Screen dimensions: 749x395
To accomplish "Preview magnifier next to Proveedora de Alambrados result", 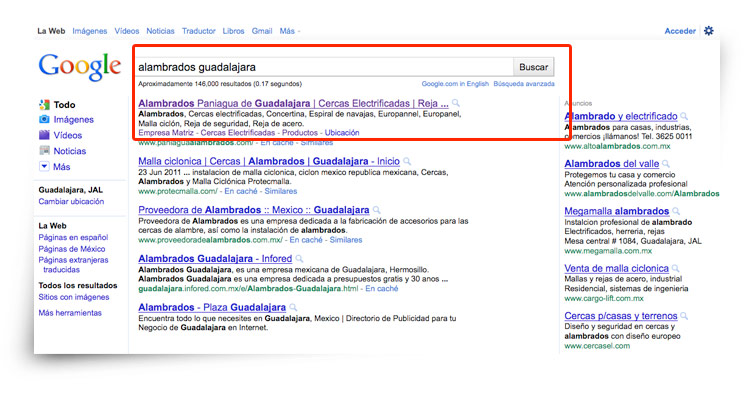I will (376, 210).
